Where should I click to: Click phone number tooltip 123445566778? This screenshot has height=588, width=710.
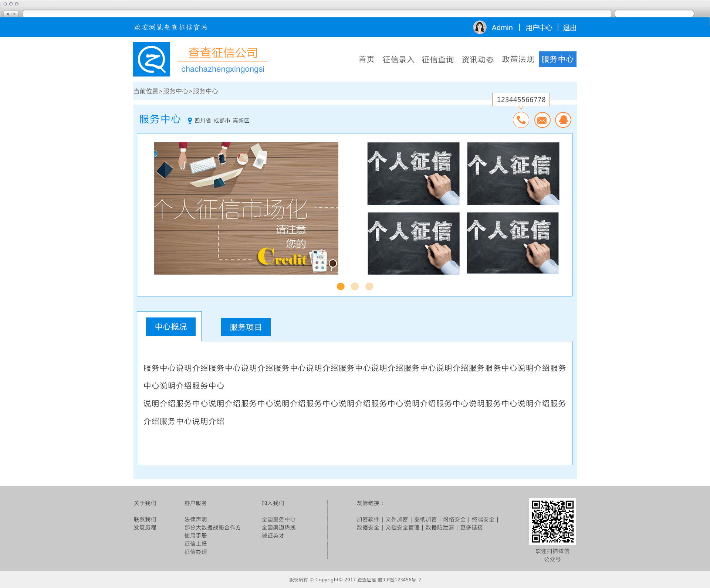(521, 99)
